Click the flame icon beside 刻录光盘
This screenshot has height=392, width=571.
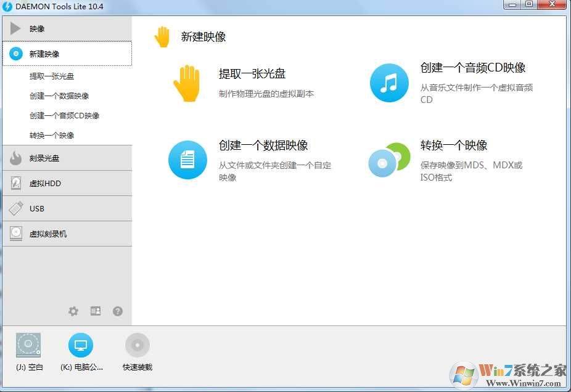[15, 158]
